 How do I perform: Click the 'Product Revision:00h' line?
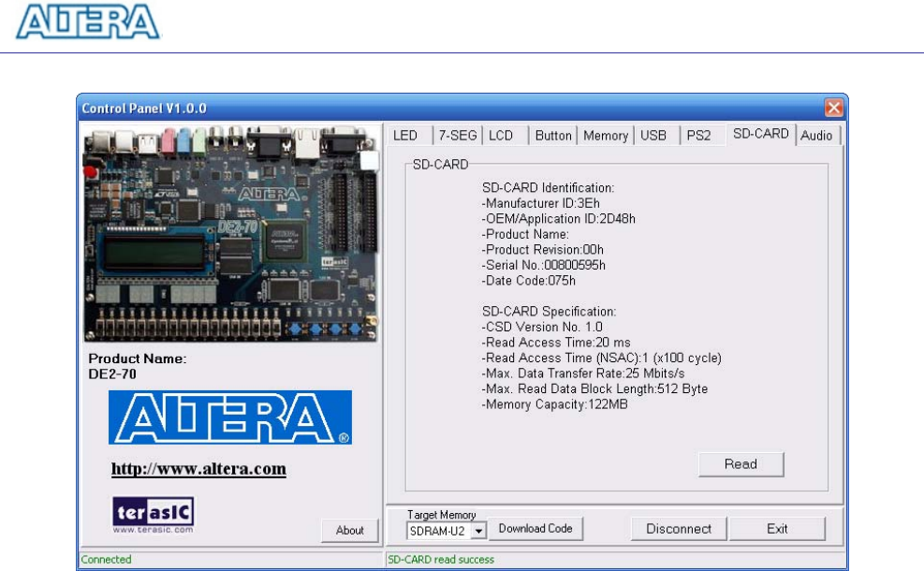point(543,250)
